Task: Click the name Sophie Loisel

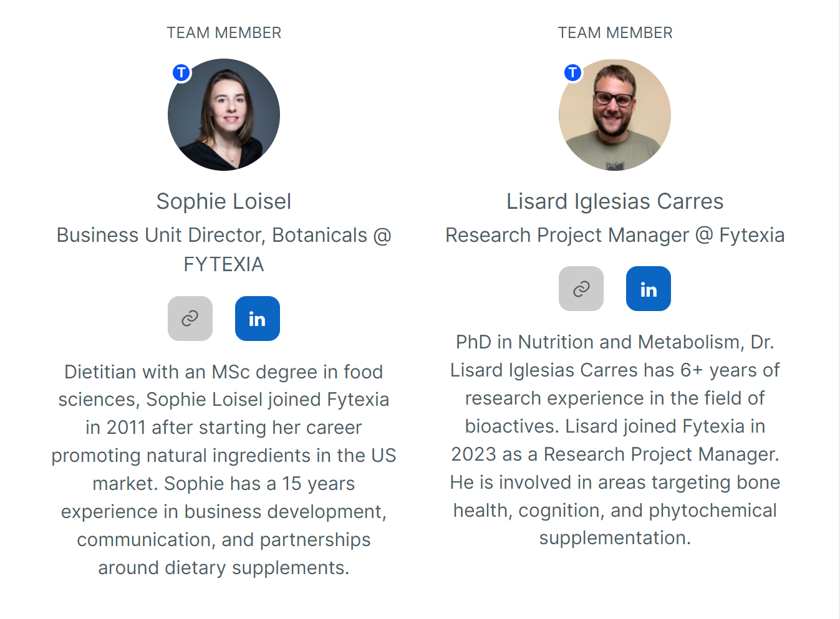Action: click(224, 201)
